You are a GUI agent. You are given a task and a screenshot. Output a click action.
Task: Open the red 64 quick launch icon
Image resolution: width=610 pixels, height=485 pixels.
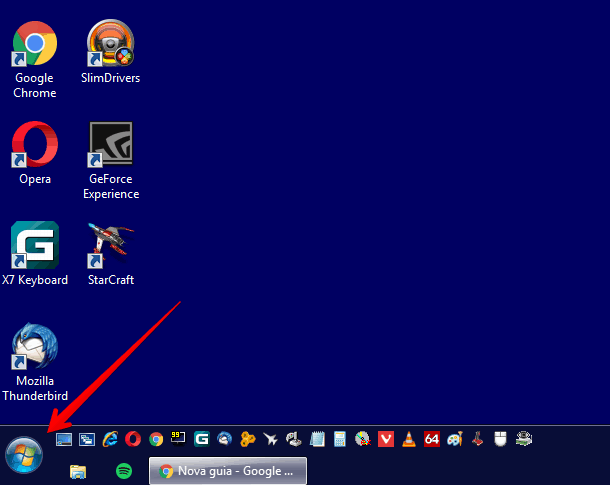(432, 439)
